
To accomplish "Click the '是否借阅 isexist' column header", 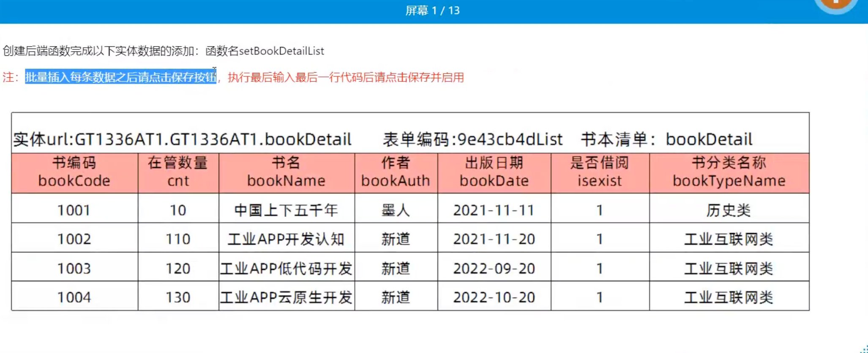I will click(x=600, y=172).
